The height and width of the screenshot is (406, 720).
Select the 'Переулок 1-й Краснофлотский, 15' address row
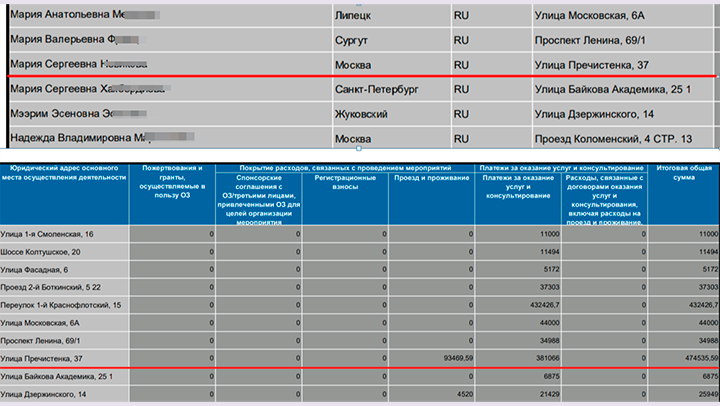[61, 305]
